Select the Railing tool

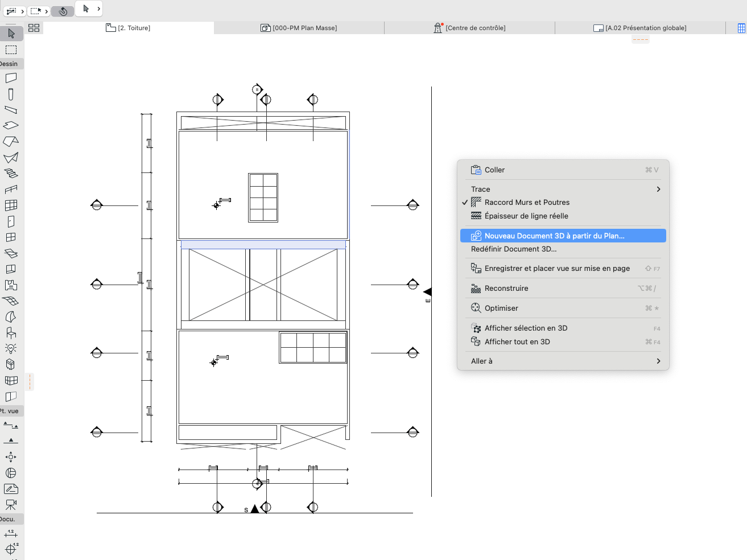(11, 190)
